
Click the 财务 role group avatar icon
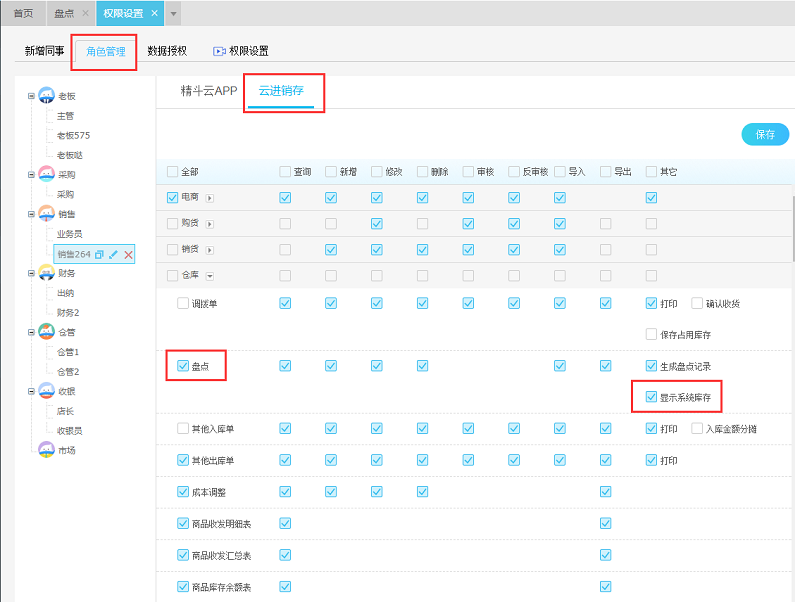pos(46,273)
